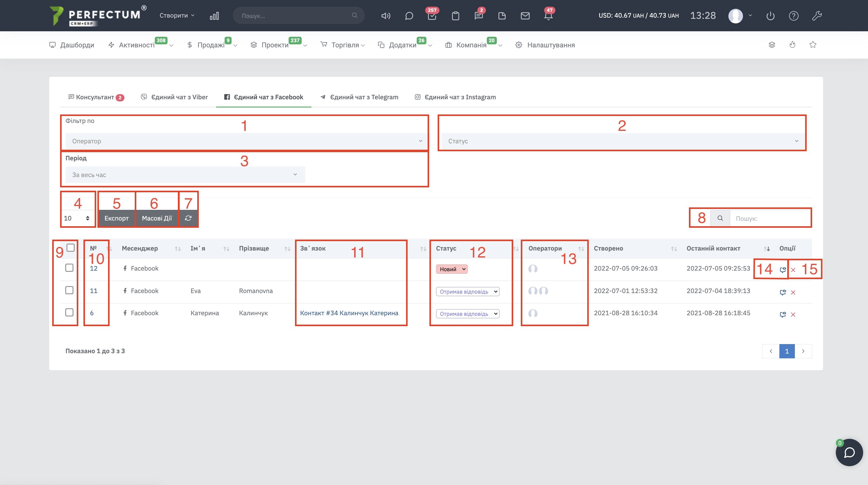Open Отримав відповідь status dropdown for row 11

pyautogui.click(x=468, y=292)
